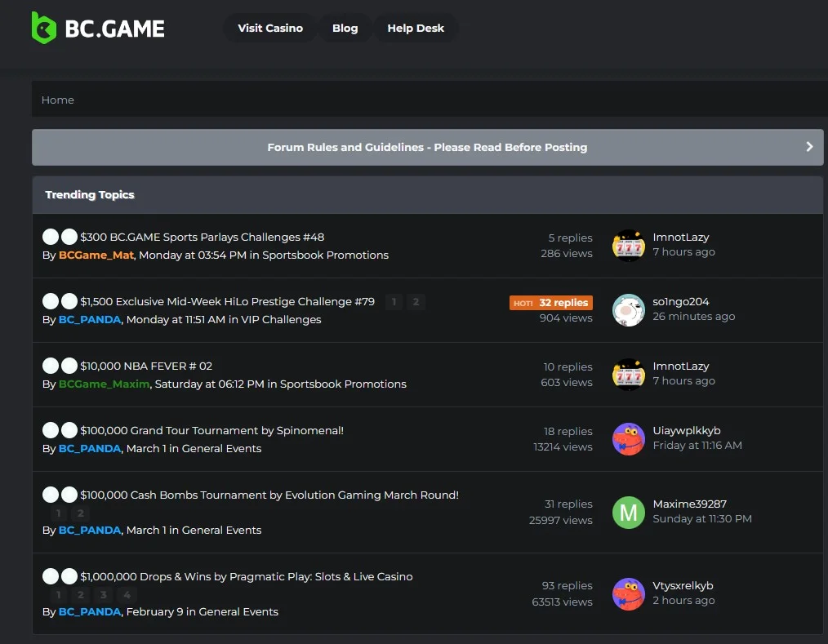The image size is (828, 644).
Task: Open $100,000 Cash Bombs Tournament topic
Action: (269, 495)
